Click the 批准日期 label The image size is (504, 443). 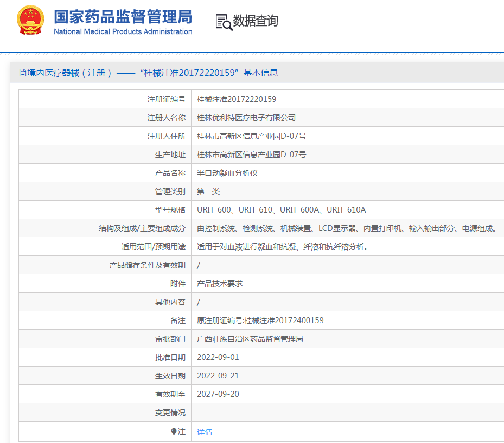pos(170,357)
